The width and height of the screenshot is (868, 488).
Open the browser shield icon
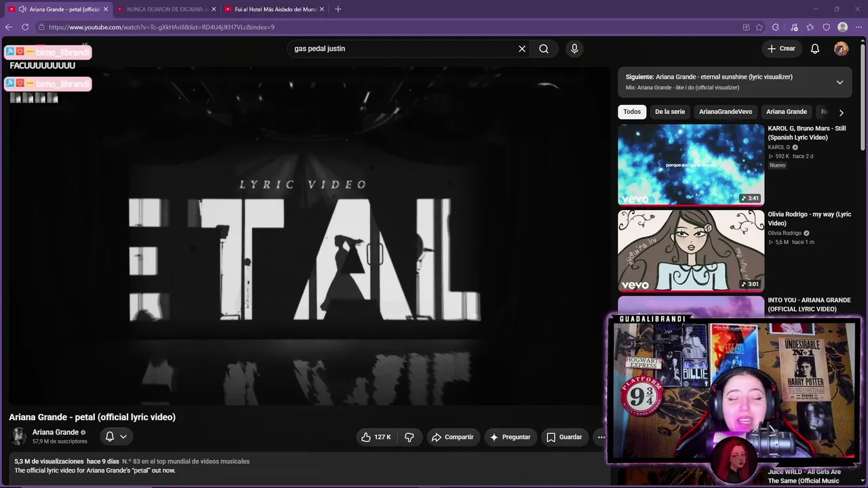(x=826, y=27)
